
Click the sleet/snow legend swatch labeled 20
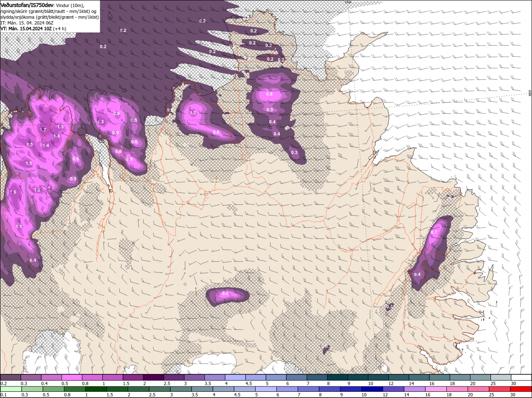point(480,377)
